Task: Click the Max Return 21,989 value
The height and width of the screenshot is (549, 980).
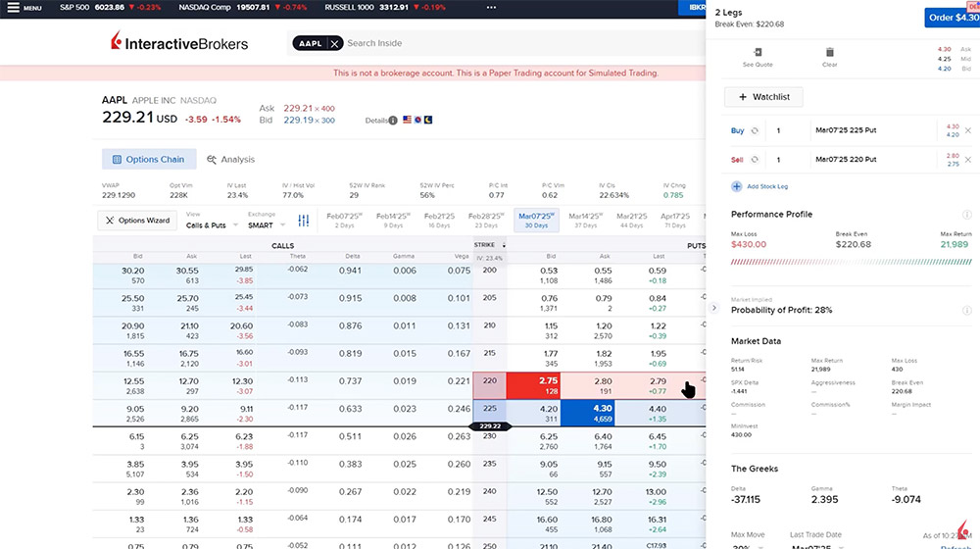Action: (955, 244)
